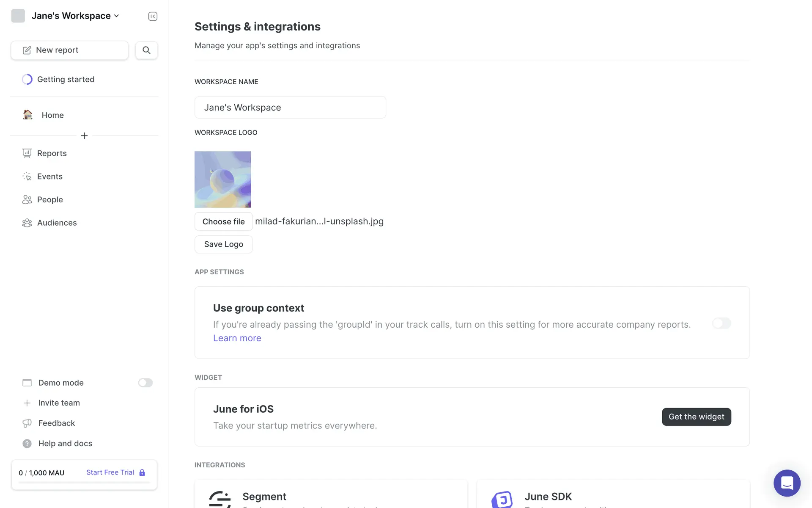Open the People section
This screenshot has height=508, width=812.
tap(50, 199)
